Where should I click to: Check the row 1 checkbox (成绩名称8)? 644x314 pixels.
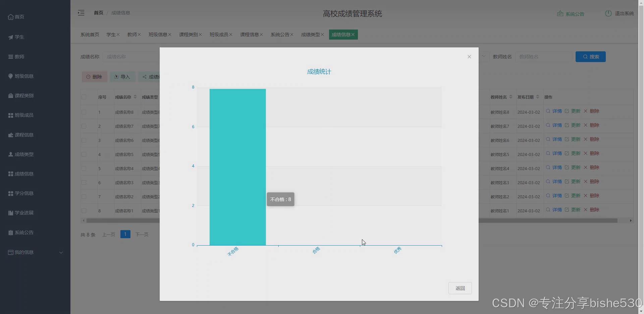click(x=84, y=112)
